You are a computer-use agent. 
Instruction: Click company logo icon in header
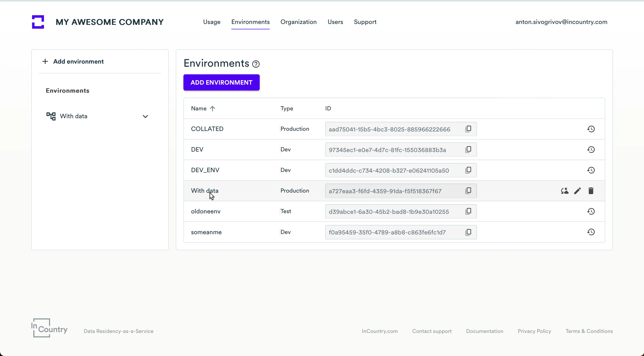38,22
